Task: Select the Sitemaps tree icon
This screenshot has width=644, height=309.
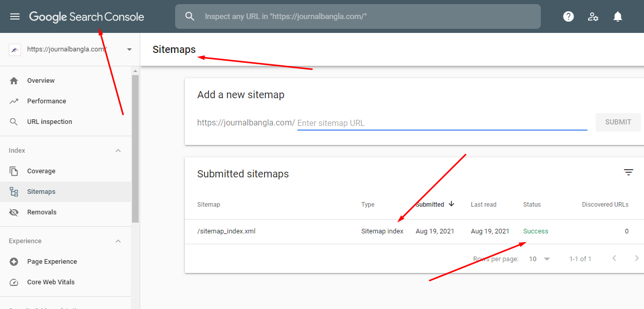Action: coord(13,191)
